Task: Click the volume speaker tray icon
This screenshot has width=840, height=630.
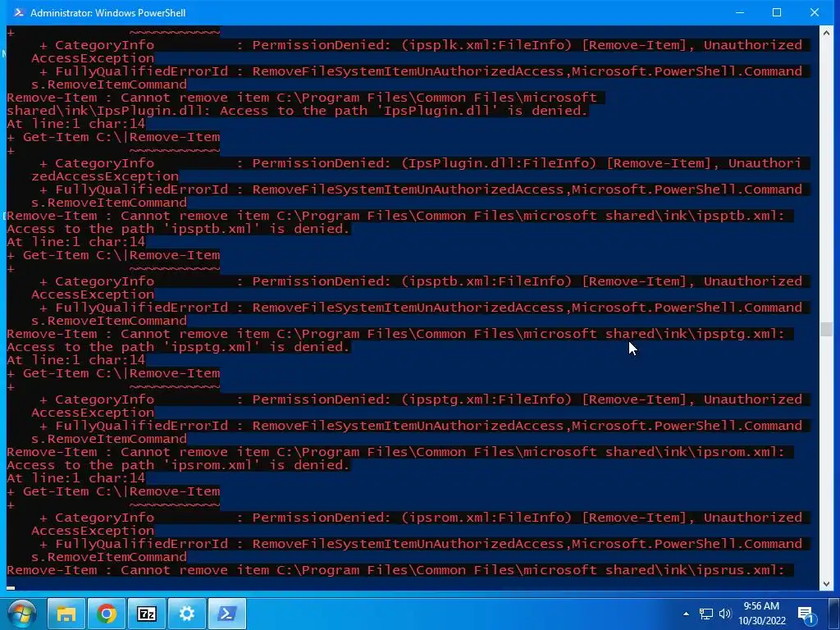Action: click(x=725, y=614)
